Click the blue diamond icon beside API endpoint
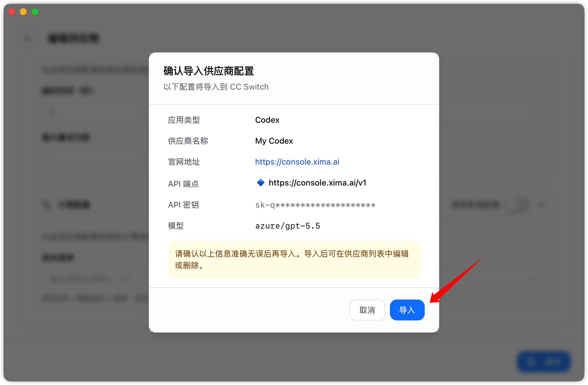Screen dimensions: 588x385 261,183
